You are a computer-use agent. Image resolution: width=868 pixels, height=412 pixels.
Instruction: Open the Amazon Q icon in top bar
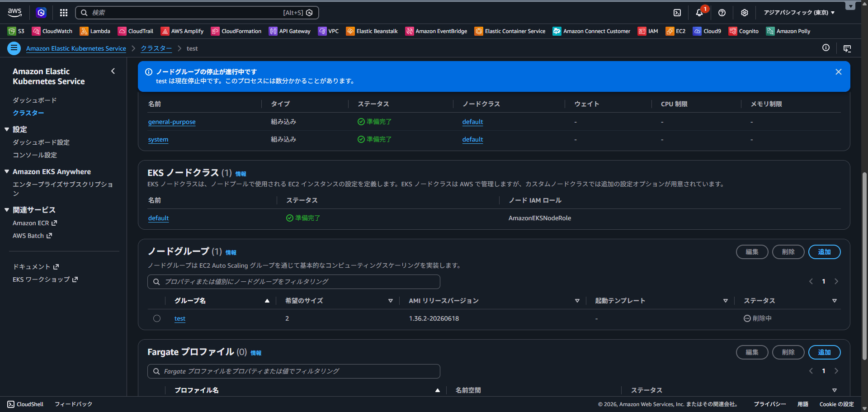click(41, 13)
